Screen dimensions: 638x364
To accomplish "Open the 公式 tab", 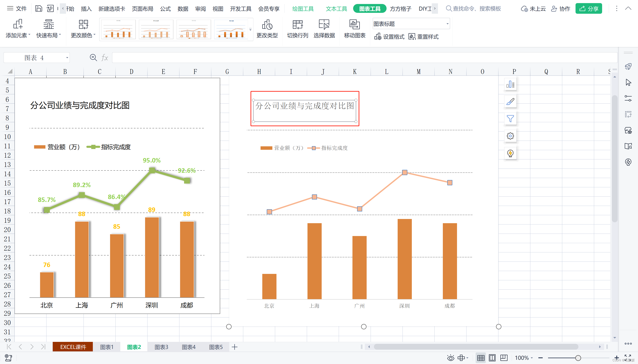I will [165, 9].
